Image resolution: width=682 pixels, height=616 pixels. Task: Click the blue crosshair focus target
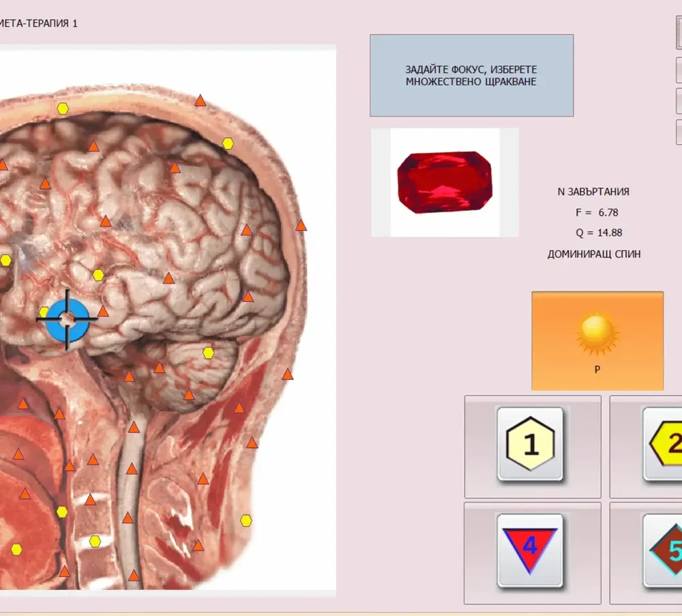coord(67,319)
